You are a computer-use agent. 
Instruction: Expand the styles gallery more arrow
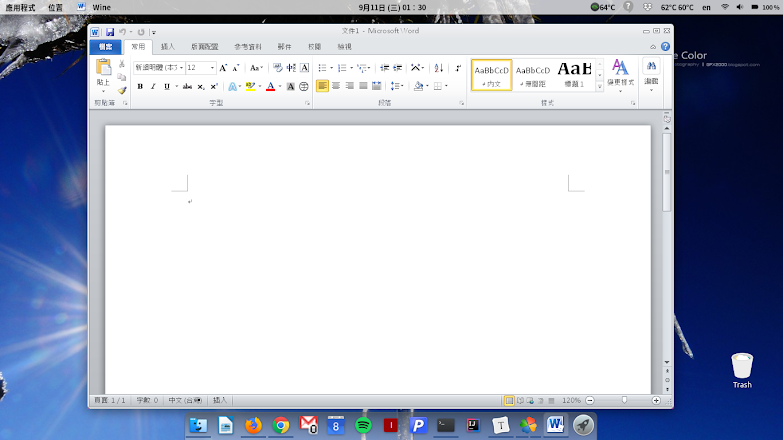600,86
